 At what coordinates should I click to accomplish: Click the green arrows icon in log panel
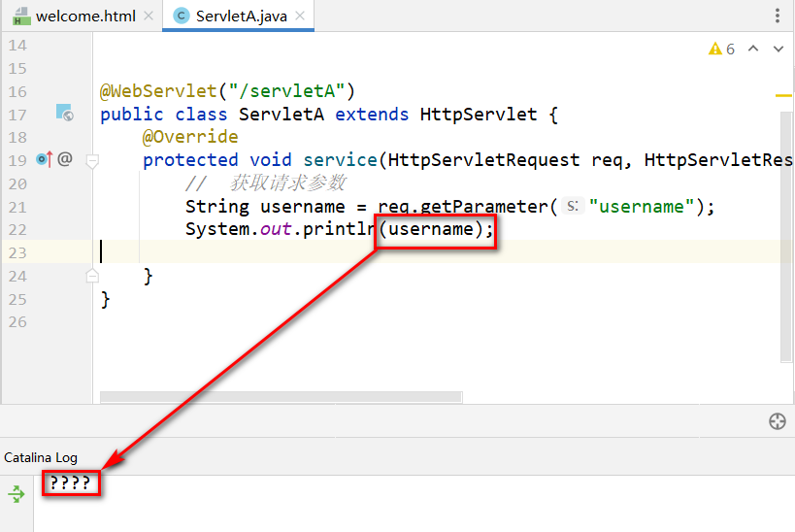[x=17, y=495]
